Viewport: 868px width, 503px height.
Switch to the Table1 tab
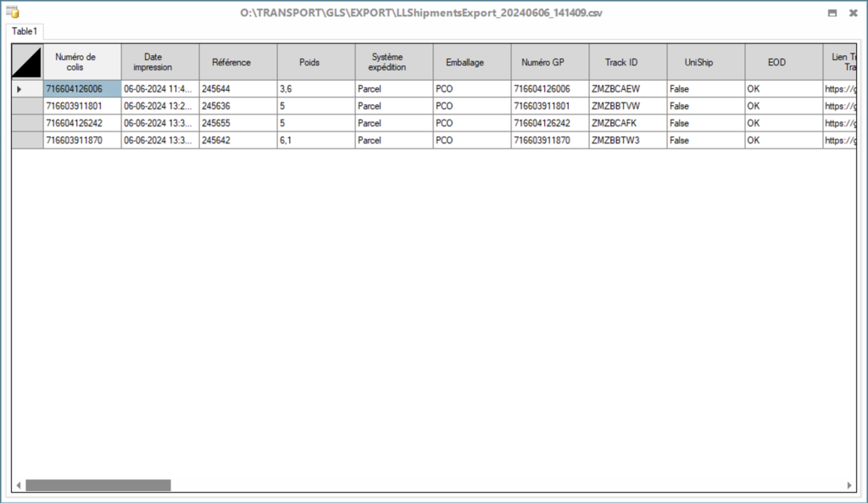pyautogui.click(x=25, y=31)
